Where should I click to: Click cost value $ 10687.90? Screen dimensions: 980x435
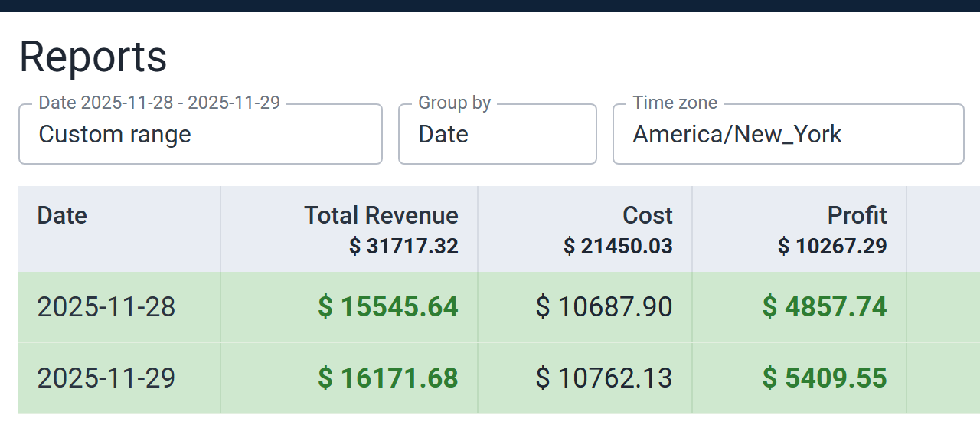point(604,307)
